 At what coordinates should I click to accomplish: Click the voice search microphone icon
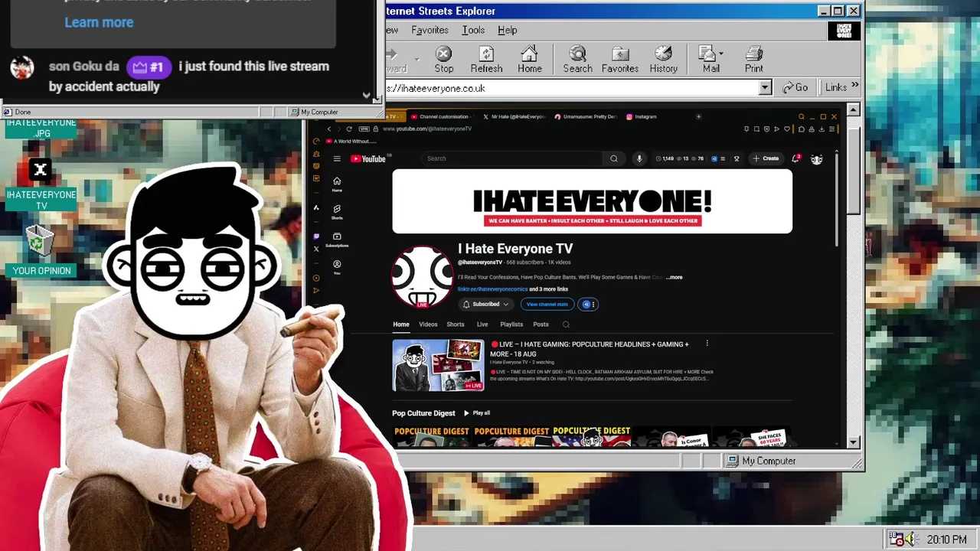pos(639,158)
